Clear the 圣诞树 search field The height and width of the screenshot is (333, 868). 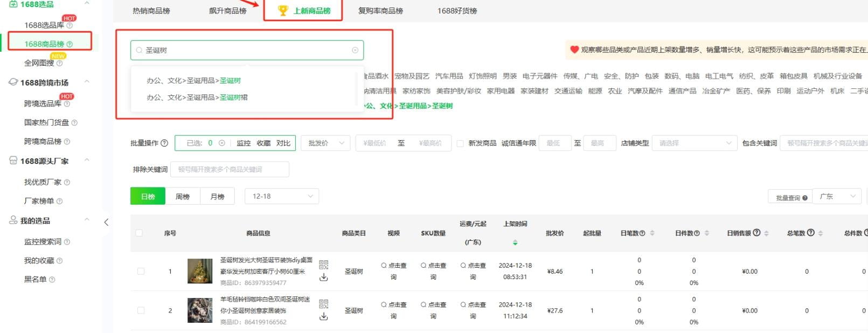click(355, 50)
